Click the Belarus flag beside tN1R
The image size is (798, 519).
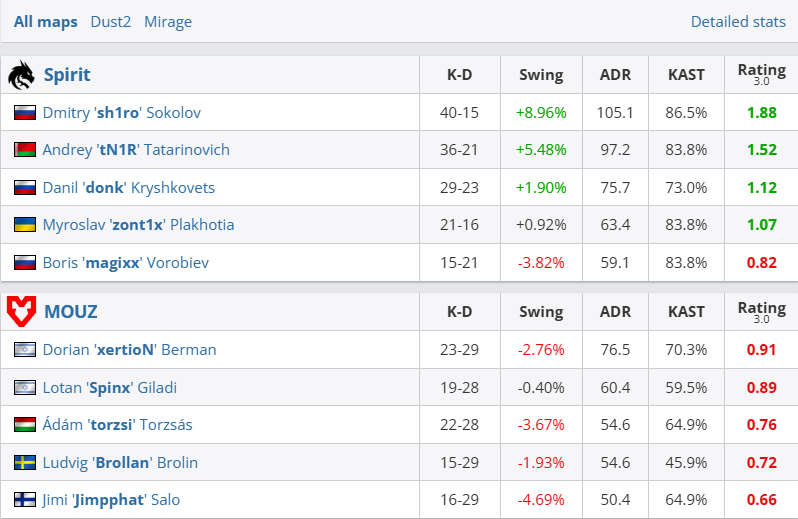(25, 150)
